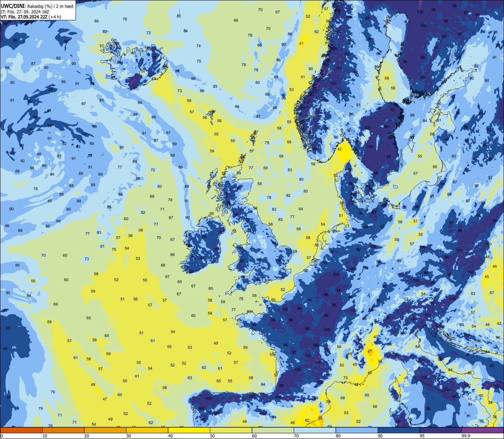
Task: Click the legend tick label "40"
Action: (170, 436)
